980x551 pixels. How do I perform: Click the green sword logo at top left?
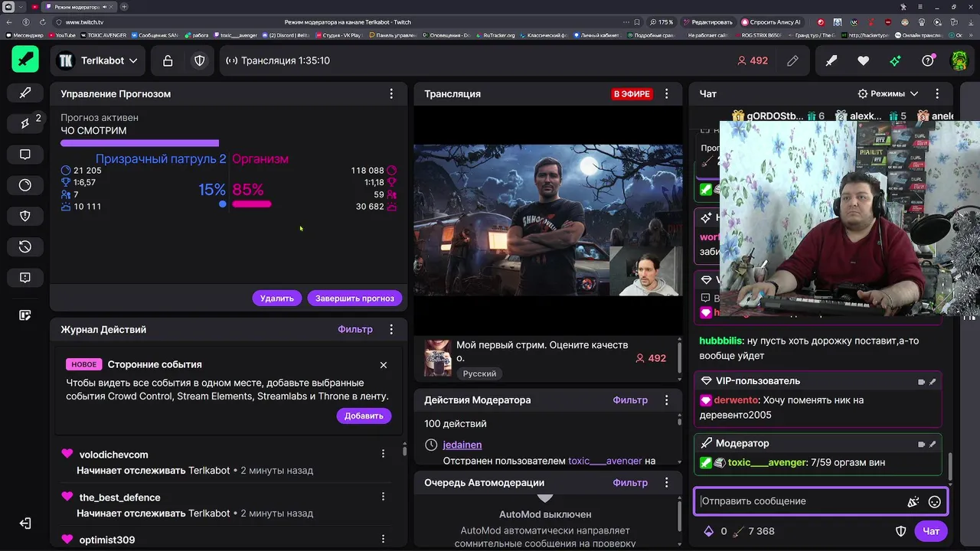pyautogui.click(x=25, y=60)
